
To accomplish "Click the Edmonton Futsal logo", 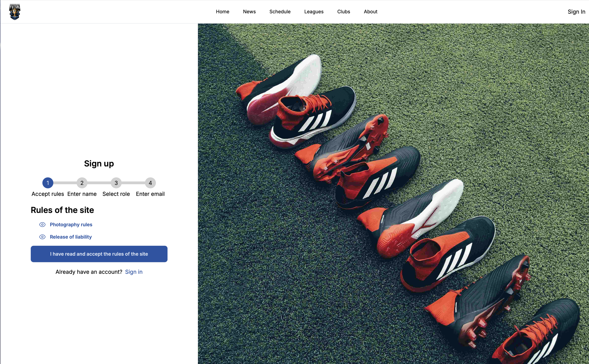I will pyautogui.click(x=15, y=12).
